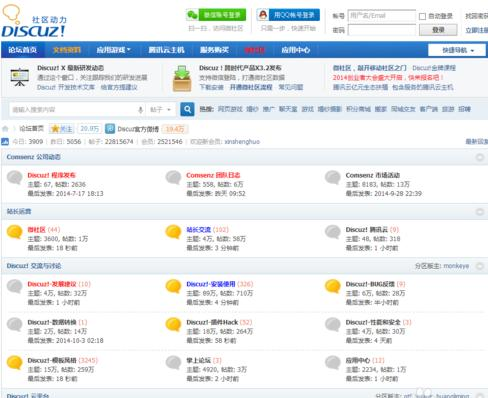Viewport: 488px width, 398px height.
Task: Click the star 关注 follow button
Action: click(x=62, y=129)
